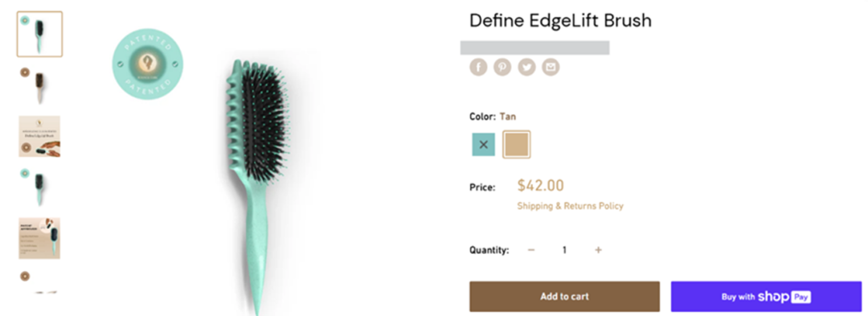Select the partially visible last thumbnail
Image resolution: width=868 pixels, height=316 pixels.
[39, 281]
